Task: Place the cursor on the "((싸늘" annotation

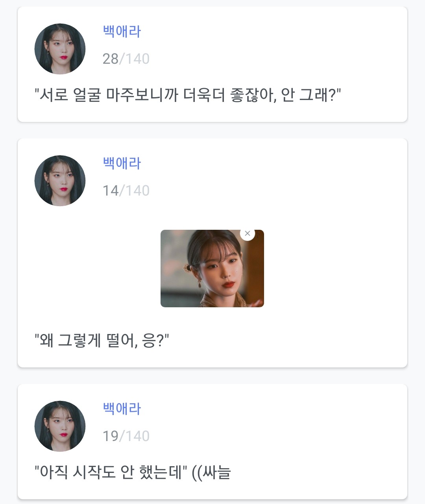Action: point(211,472)
